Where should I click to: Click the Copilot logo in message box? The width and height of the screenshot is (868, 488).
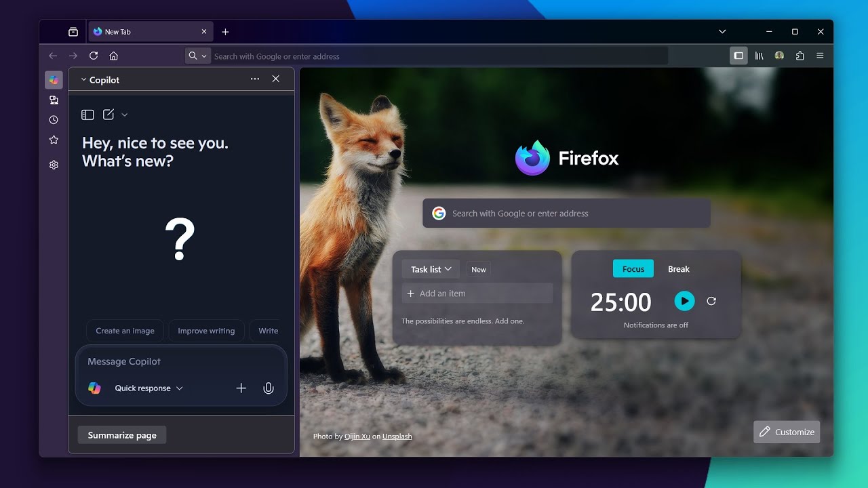(94, 388)
